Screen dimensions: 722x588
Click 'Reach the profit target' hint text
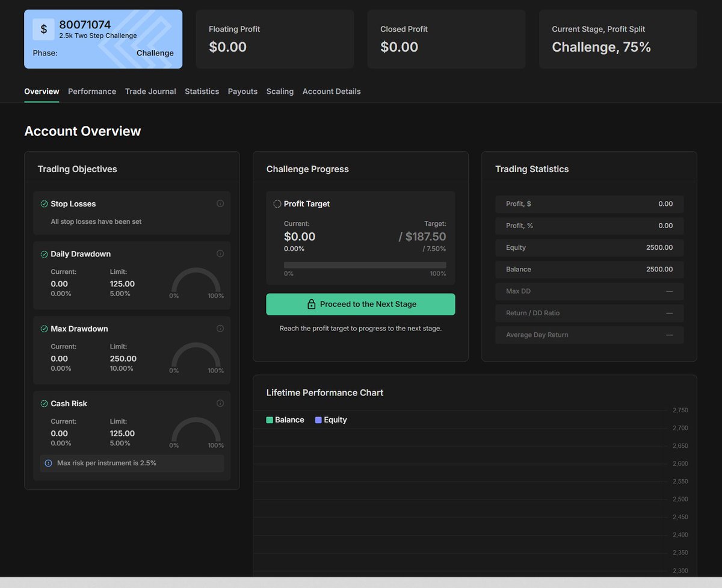(360, 329)
